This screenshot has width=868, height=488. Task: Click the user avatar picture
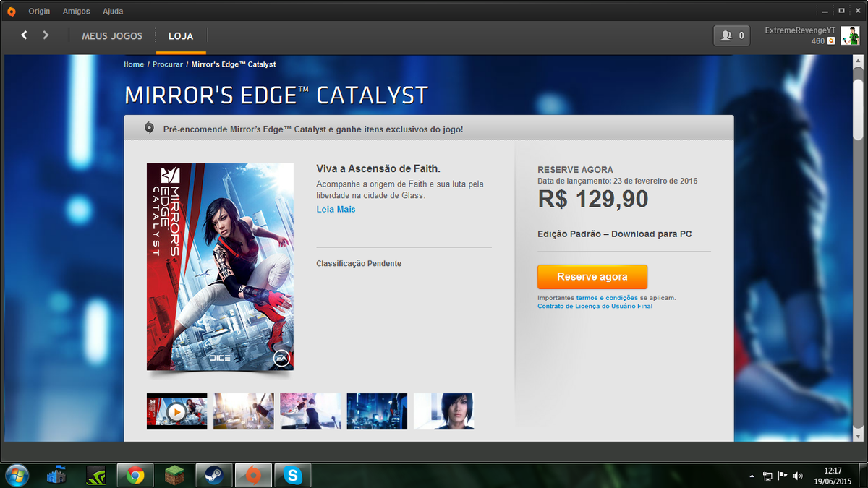click(x=850, y=35)
